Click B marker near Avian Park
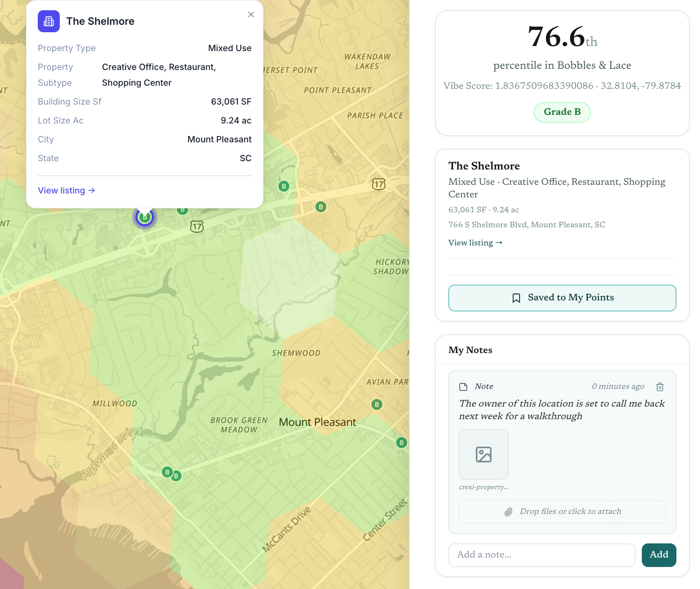 pos(377,404)
